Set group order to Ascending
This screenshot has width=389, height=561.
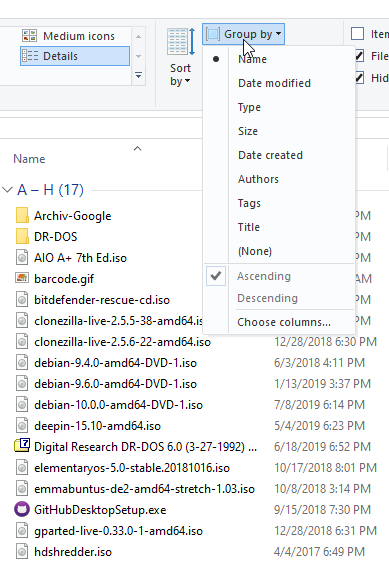264,276
